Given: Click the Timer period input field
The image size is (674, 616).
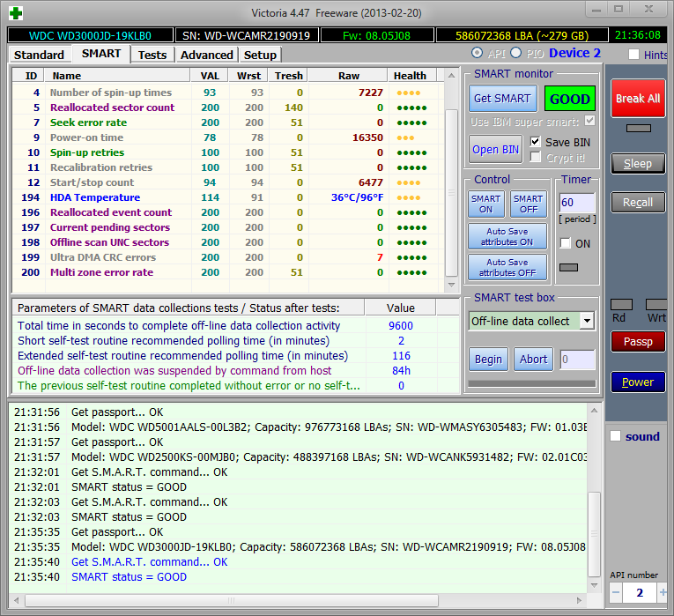Looking at the screenshot, I should [x=576, y=204].
